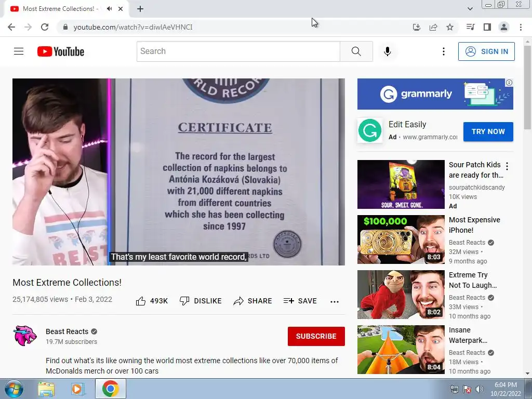Open Chrome profile avatar
This screenshot has height=399, width=532.
click(504, 27)
